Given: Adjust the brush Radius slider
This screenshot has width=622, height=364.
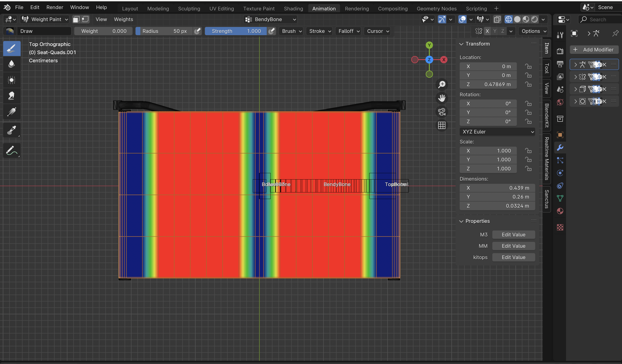Looking at the screenshot, I should [164, 31].
